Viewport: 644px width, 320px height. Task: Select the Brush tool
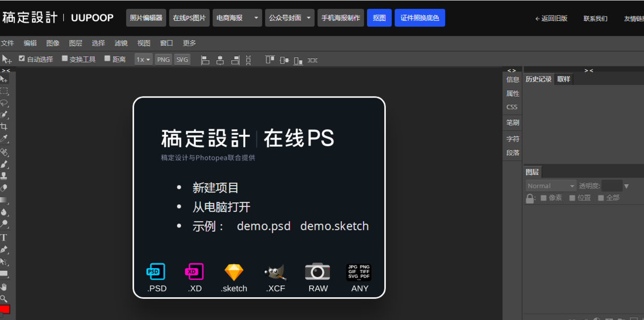click(4, 164)
